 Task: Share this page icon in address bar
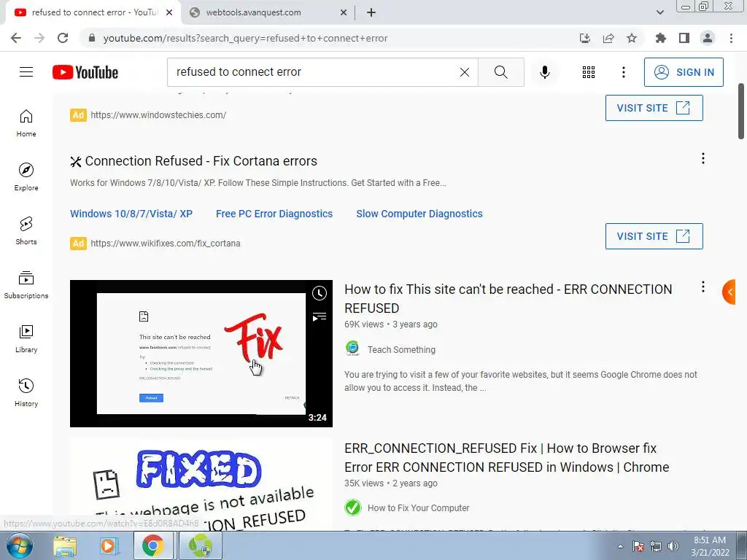[608, 38]
